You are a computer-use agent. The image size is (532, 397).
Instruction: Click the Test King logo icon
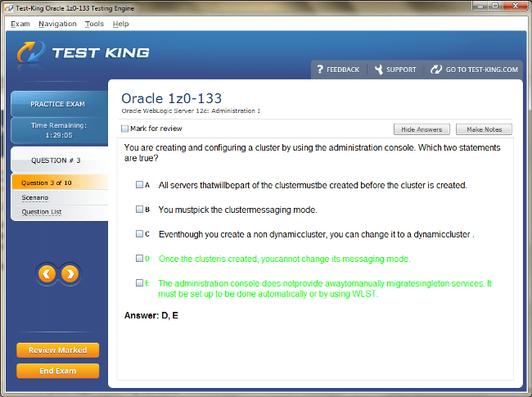tap(31, 52)
